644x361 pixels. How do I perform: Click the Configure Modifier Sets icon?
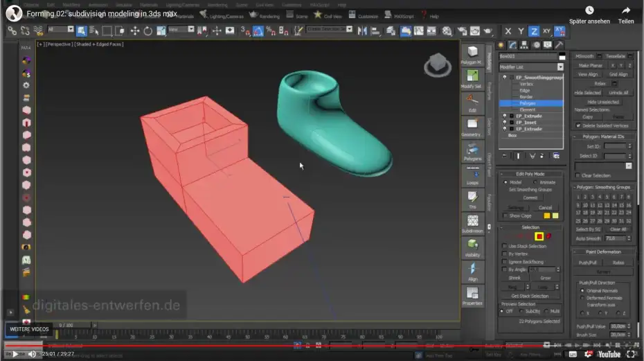click(556, 156)
